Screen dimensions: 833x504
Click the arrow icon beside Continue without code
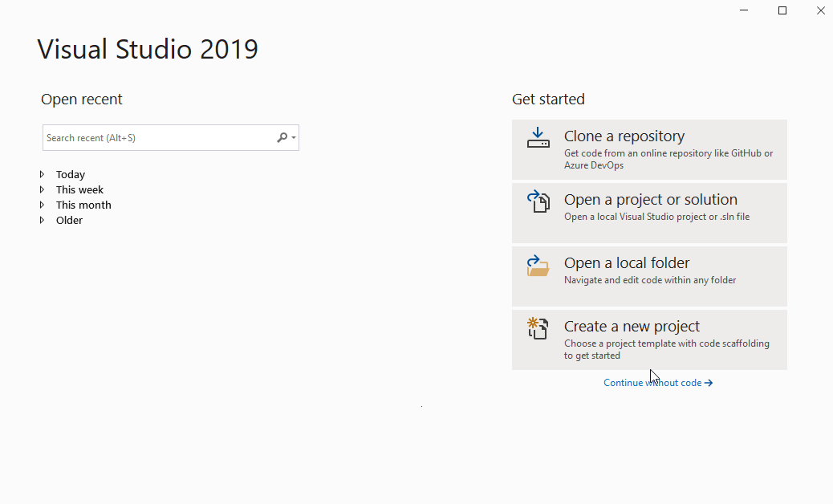709,383
